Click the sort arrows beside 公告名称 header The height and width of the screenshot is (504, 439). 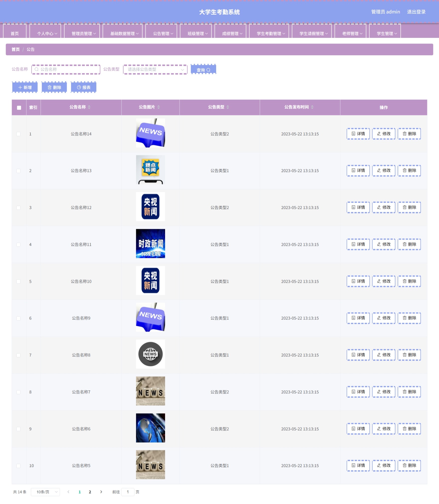pos(89,107)
